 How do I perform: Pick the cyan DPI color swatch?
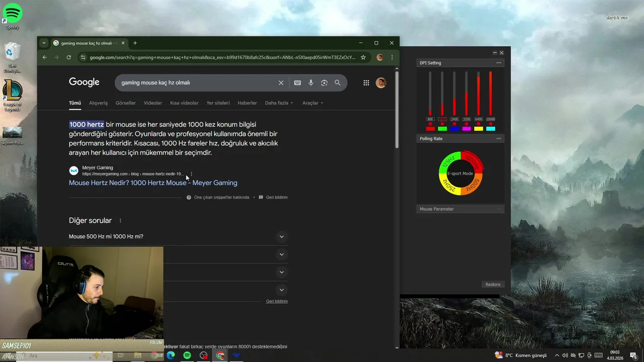pyautogui.click(x=491, y=129)
